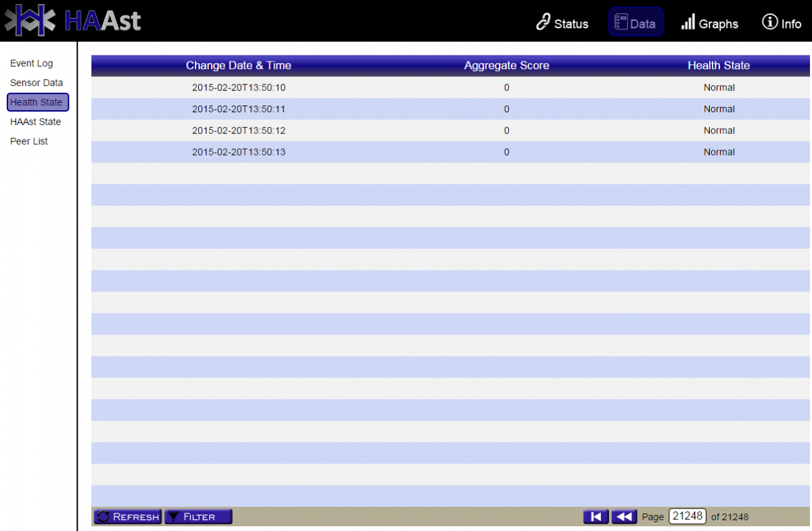
Task: Open the Peer List panel
Action: coord(29,141)
